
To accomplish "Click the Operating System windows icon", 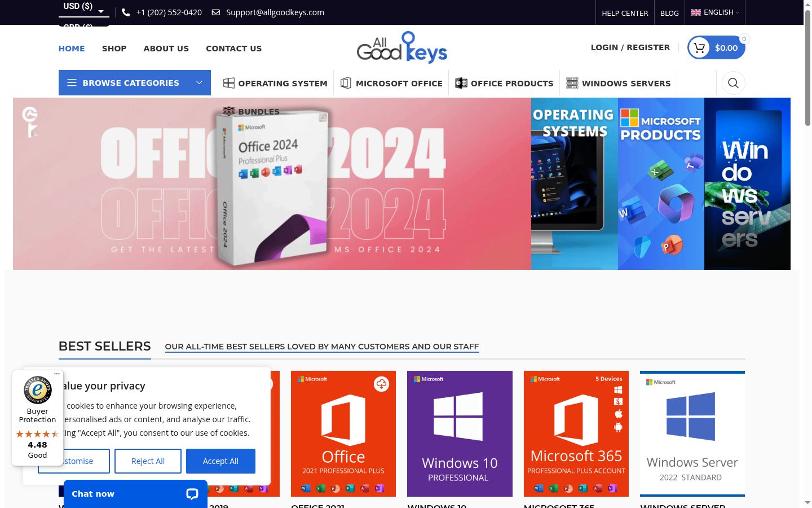I will 229,83.
